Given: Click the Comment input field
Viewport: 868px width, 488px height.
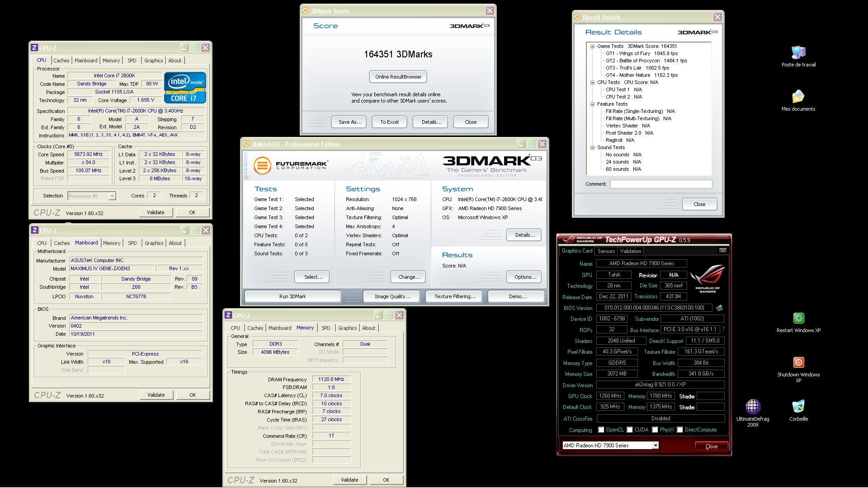Looking at the screenshot, I should pyautogui.click(x=661, y=184).
